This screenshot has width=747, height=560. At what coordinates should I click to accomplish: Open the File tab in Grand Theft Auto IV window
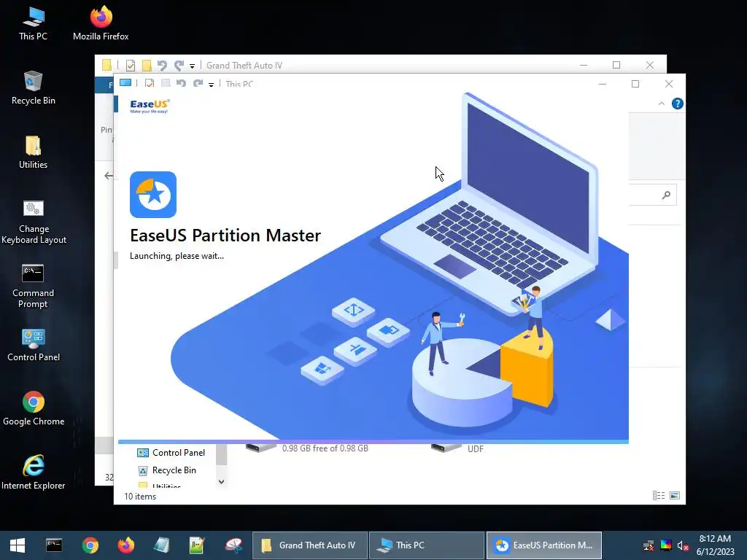click(x=106, y=85)
